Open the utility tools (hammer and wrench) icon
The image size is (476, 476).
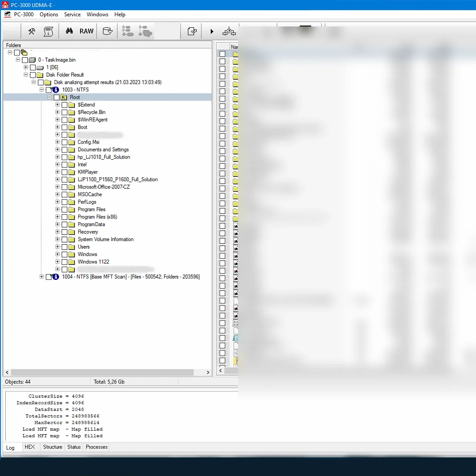[32, 31]
